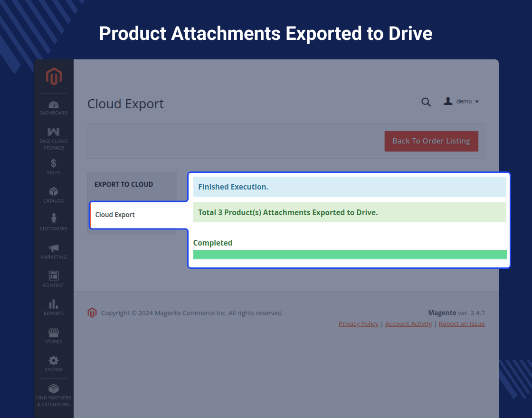The image size is (532, 418).
Task: Open the Marketing megaphone icon
Action: click(54, 247)
